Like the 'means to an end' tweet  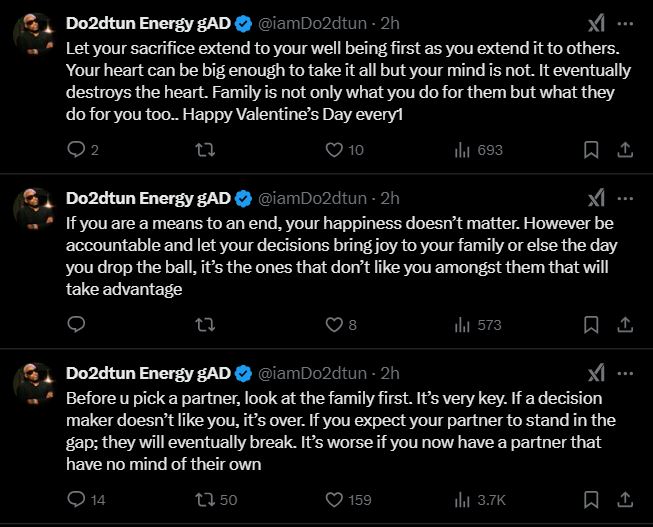335,324
